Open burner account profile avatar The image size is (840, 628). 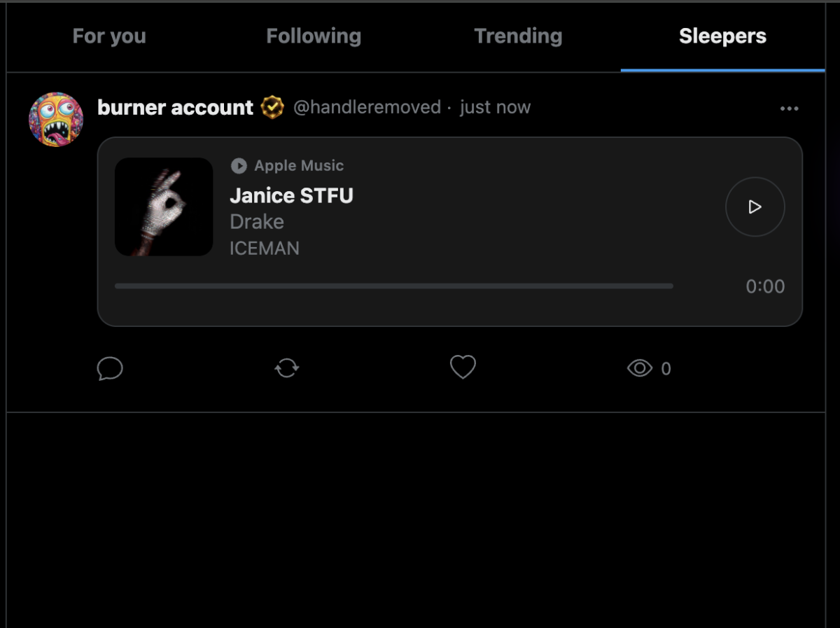coord(56,120)
